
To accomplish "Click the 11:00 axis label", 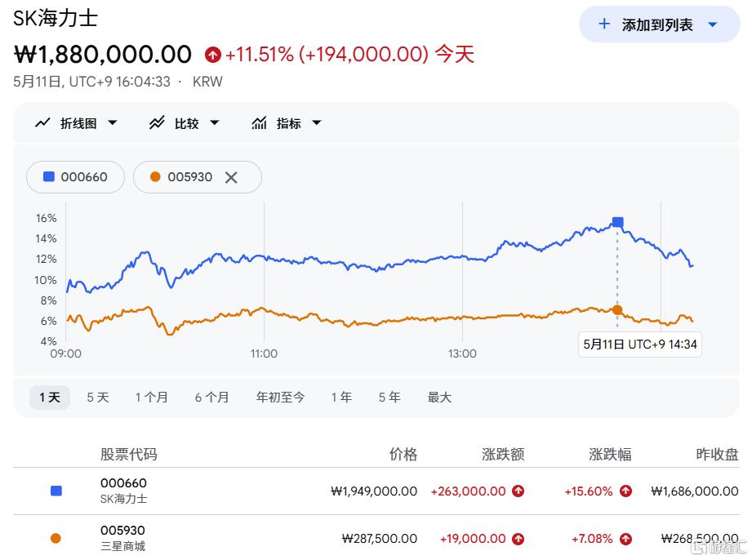I will coord(264,353).
